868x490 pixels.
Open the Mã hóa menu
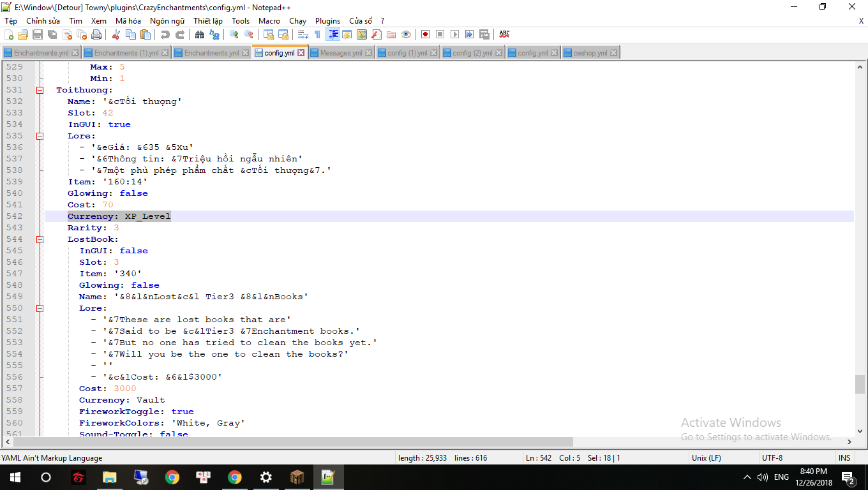point(128,21)
